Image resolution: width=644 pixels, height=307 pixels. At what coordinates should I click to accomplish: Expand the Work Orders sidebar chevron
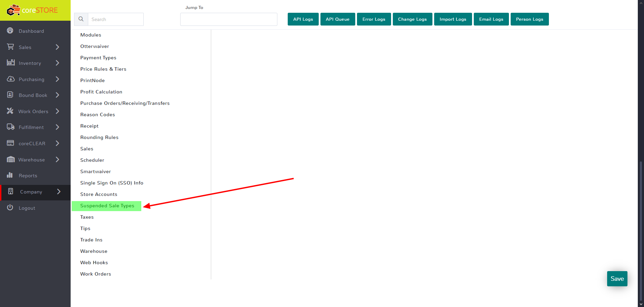58,111
